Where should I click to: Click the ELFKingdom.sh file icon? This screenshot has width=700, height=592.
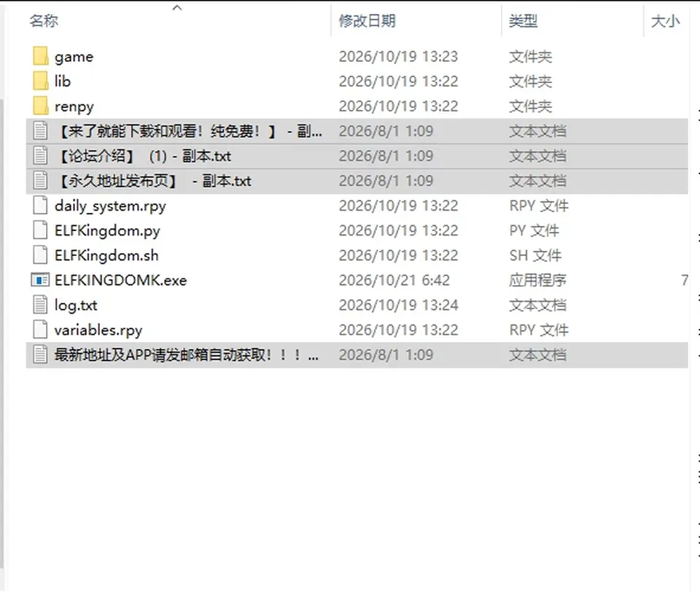coord(40,255)
